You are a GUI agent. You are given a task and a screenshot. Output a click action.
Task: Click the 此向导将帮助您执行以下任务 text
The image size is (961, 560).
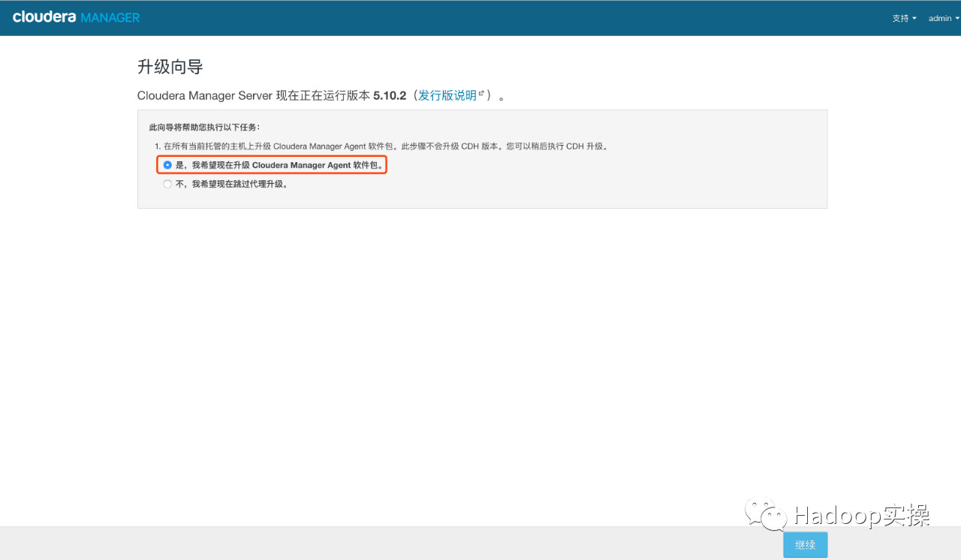pos(204,127)
